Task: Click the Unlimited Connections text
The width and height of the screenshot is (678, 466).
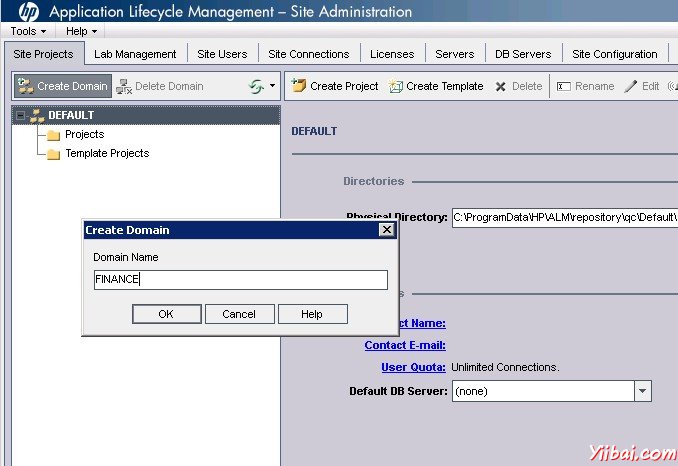Action: 505,367
